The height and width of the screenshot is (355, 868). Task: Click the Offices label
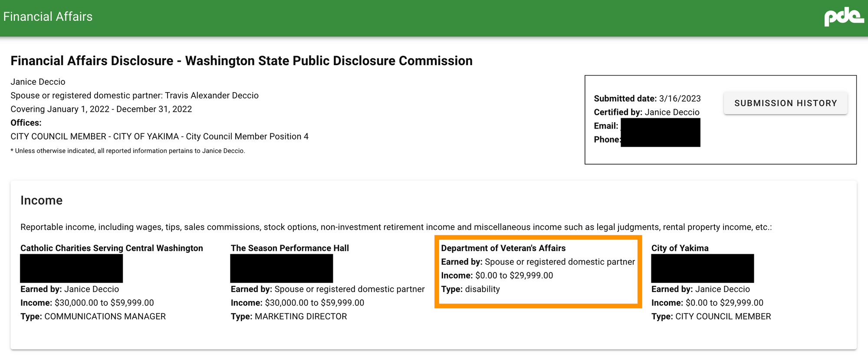click(x=26, y=123)
